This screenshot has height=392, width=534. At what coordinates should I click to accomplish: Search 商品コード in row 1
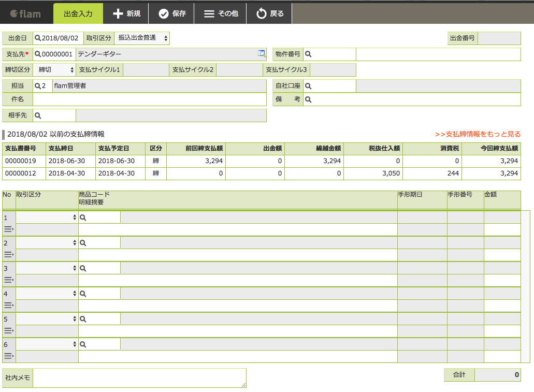[83, 217]
